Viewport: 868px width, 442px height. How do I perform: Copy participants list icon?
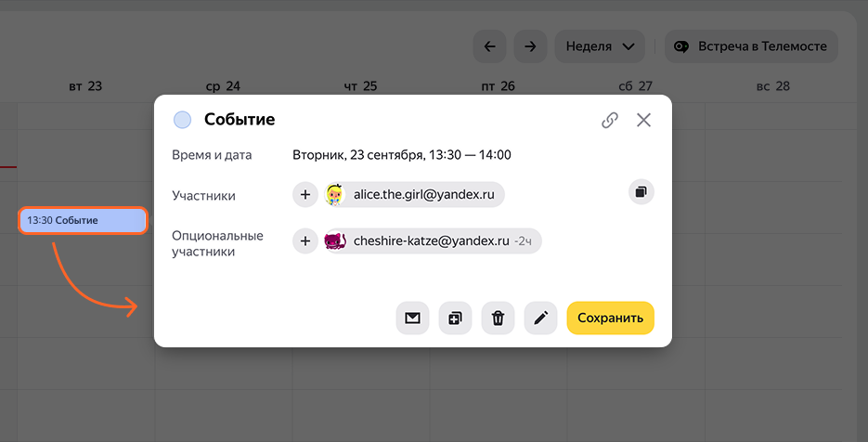[641, 192]
